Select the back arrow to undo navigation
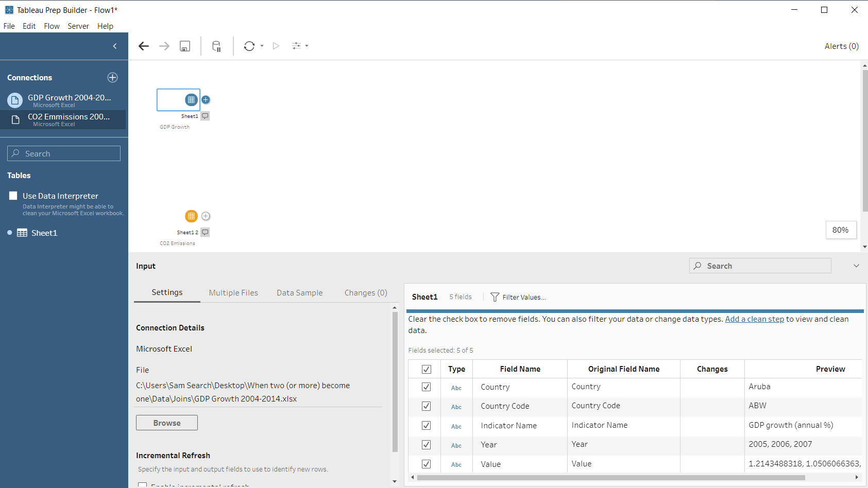The width and height of the screenshot is (868, 488). point(143,46)
